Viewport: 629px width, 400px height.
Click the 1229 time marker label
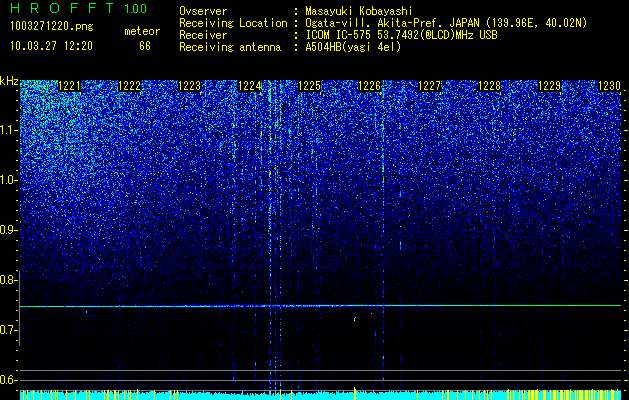(x=550, y=85)
